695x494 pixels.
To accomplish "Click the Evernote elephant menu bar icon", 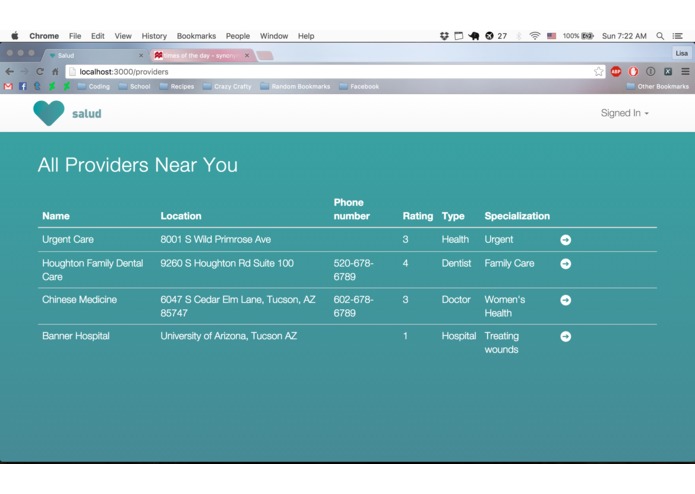I will 474,36.
